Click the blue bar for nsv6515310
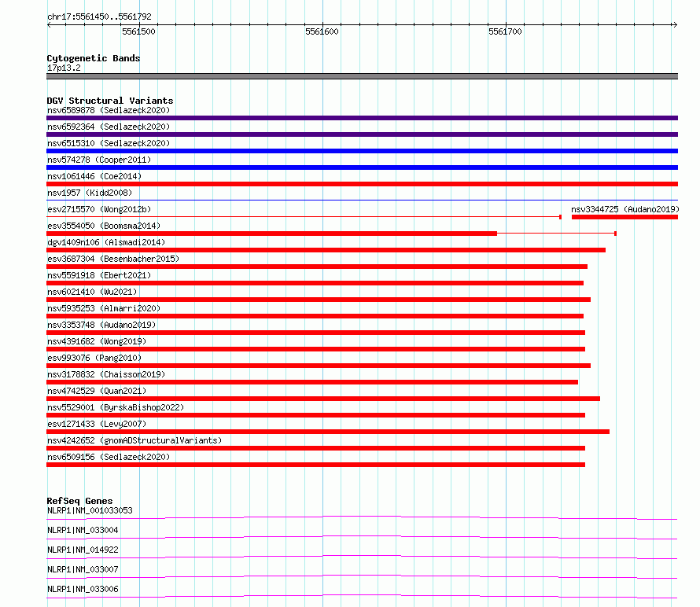 click(362, 151)
